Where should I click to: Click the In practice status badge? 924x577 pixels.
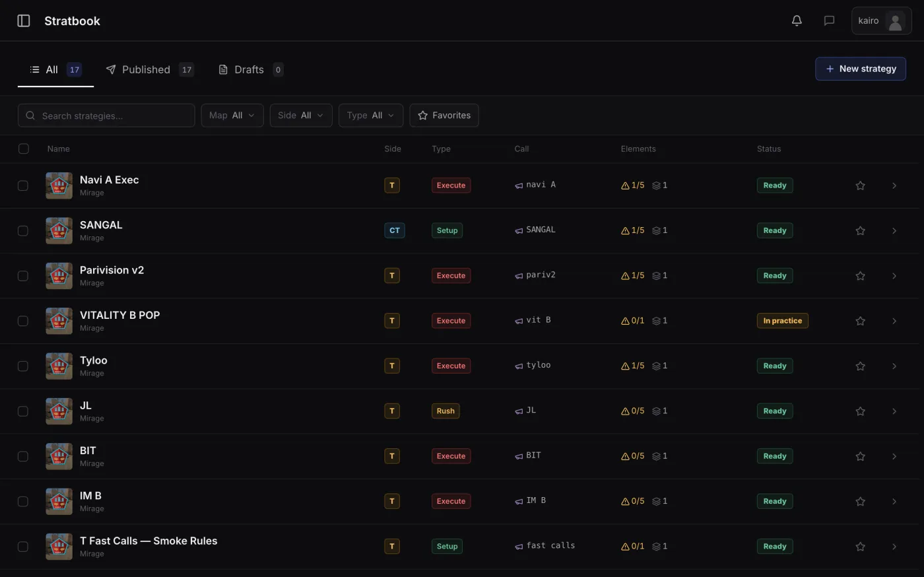tap(782, 321)
